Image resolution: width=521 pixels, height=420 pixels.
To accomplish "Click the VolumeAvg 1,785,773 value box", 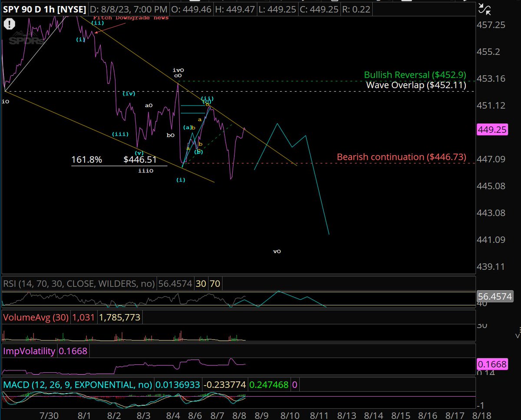I will (x=120, y=317).
